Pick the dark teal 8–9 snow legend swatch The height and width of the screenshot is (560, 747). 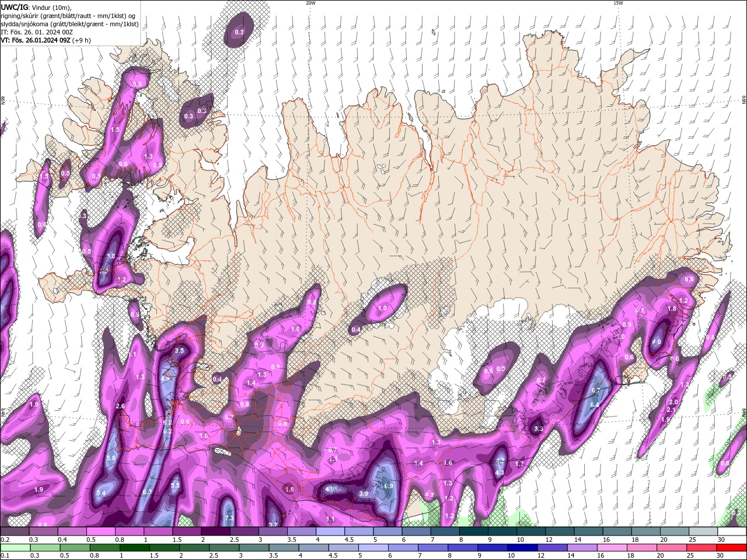pyautogui.click(x=474, y=531)
